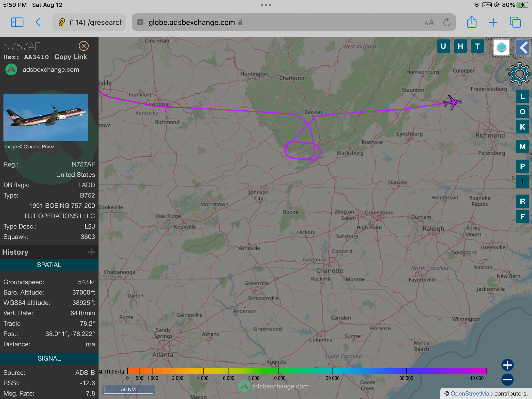Image resolution: width=532 pixels, height=399 pixels.
Task: Stop loading with the X in the address bar
Action: pos(140,22)
